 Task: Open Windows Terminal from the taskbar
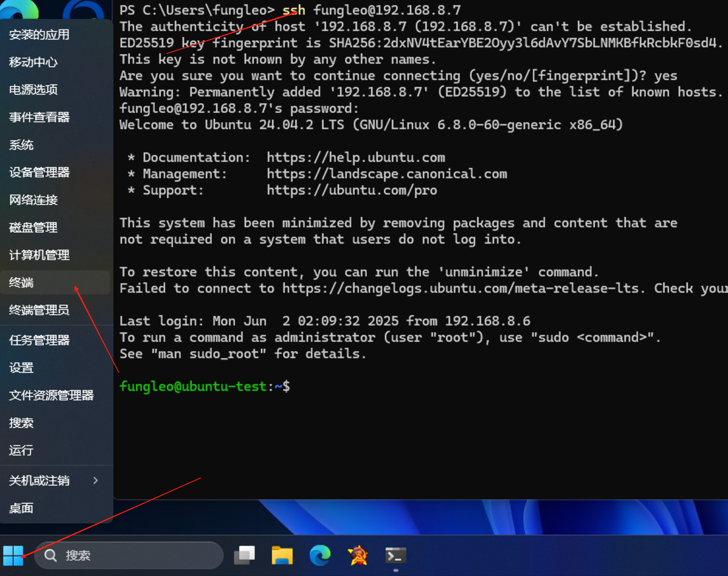395,555
